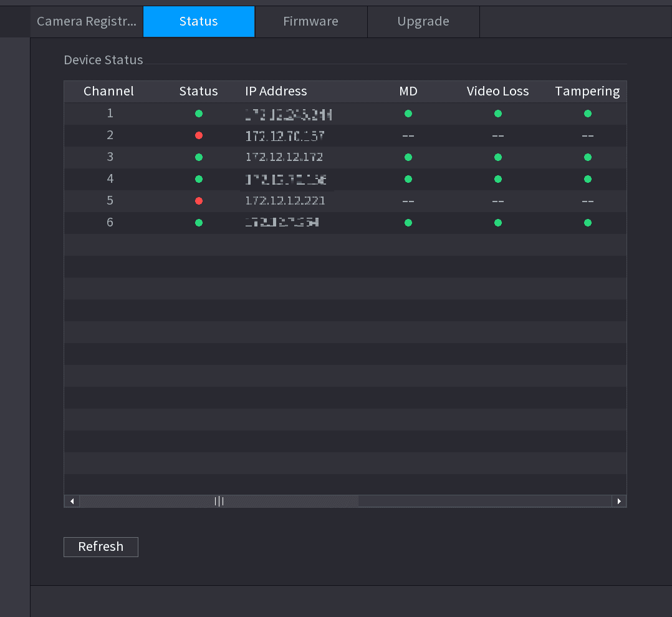The width and height of the screenshot is (672, 617).
Task: Click the Video Loss dot for channel 4
Action: click(498, 179)
